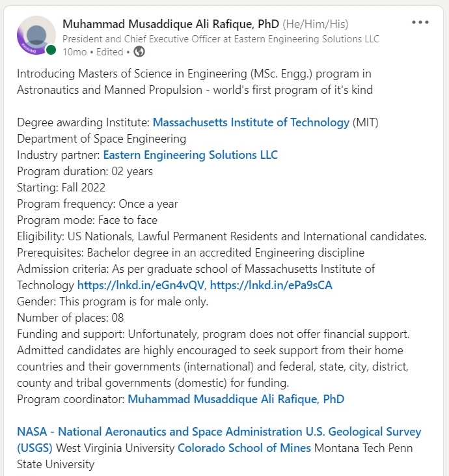Open the three-dots post options menu
The height and width of the screenshot is (476, 449).
pos(420,23)
